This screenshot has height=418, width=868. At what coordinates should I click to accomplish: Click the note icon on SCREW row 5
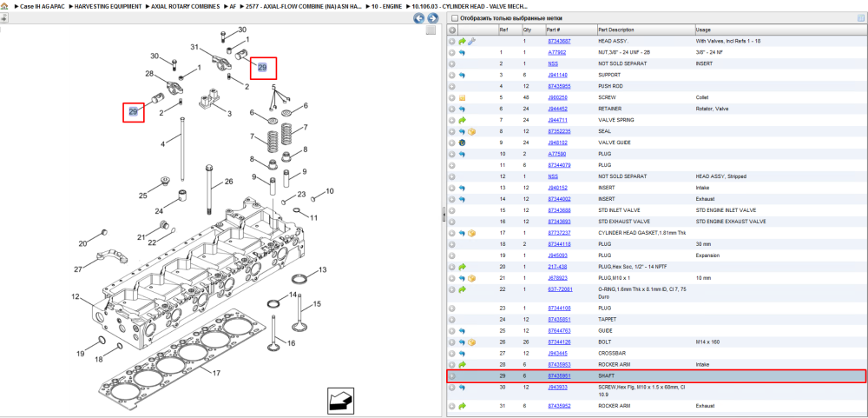tap(462, 97)
